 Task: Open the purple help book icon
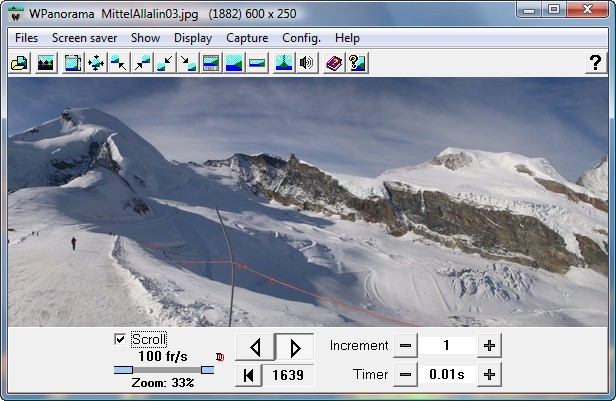coord(334,63)
